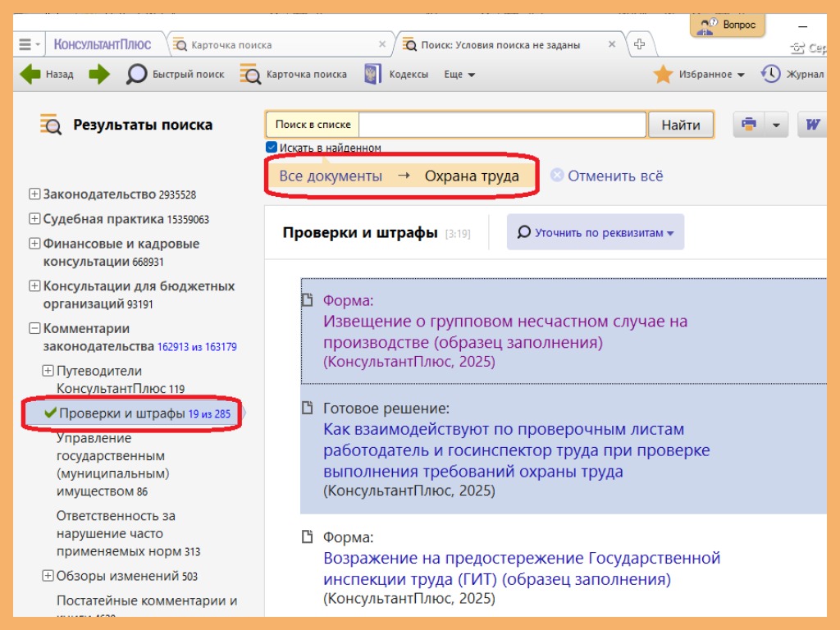840x630 pixels.
Task: Click the Избранное star icon
Action: [663, 75]
